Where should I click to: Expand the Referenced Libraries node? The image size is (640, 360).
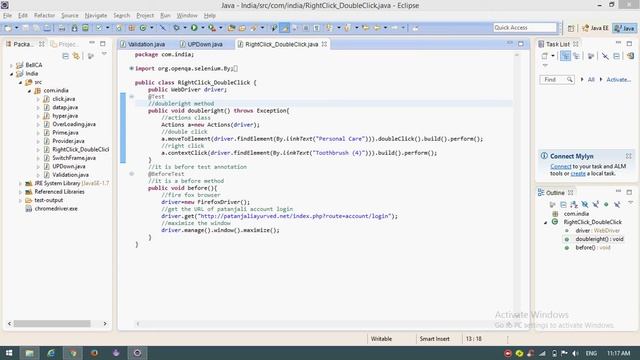20,192
